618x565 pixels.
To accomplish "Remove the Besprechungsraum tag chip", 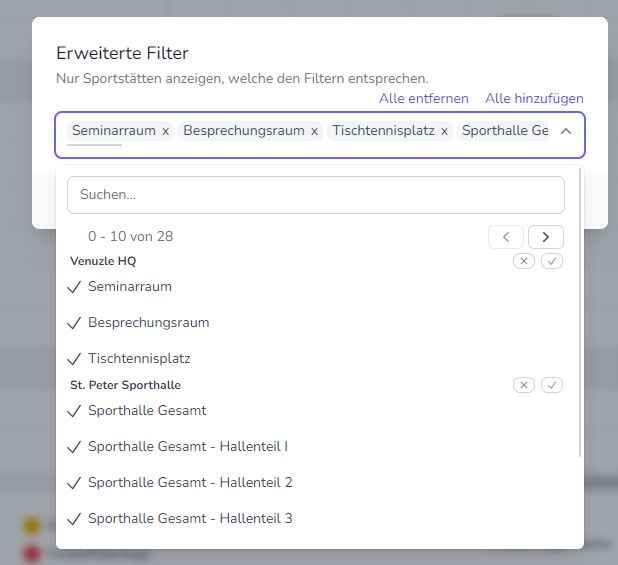I will (314, 131).
